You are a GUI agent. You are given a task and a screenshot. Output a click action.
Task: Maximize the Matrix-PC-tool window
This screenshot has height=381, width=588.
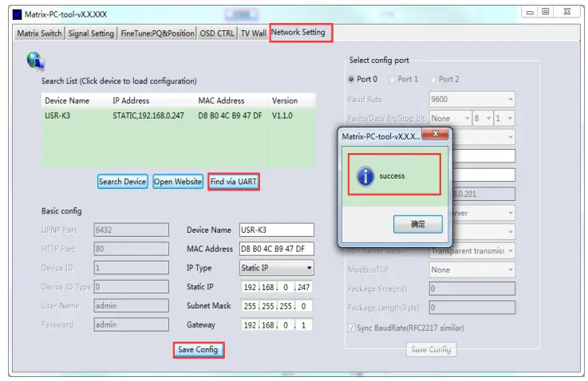(546, 12)
